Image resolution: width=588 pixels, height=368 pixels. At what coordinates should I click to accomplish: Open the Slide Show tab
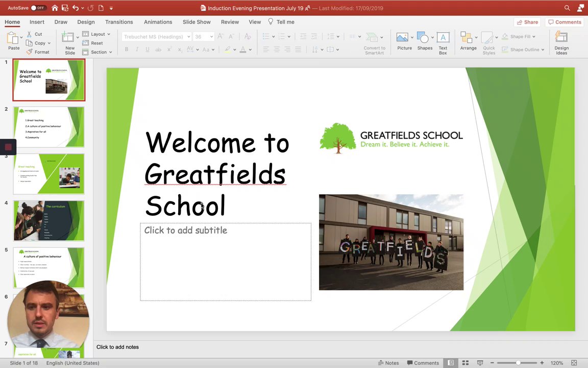(x=197, y=22)
